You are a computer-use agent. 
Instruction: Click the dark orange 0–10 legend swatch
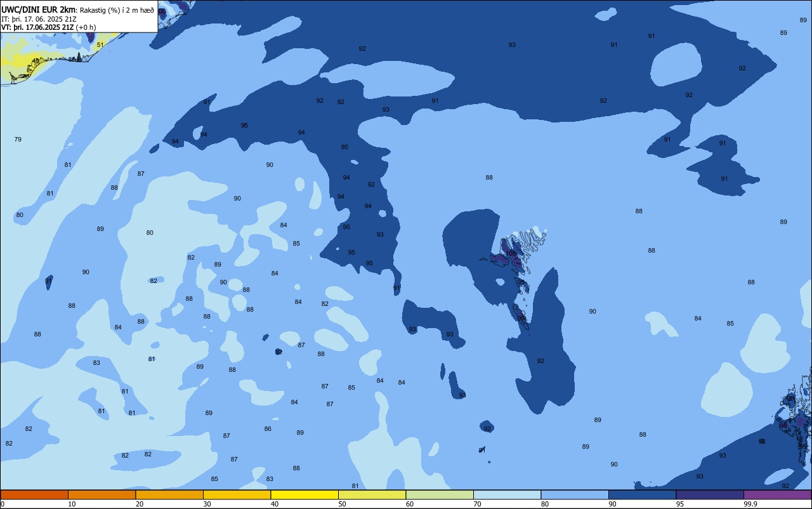pos(34,494)
